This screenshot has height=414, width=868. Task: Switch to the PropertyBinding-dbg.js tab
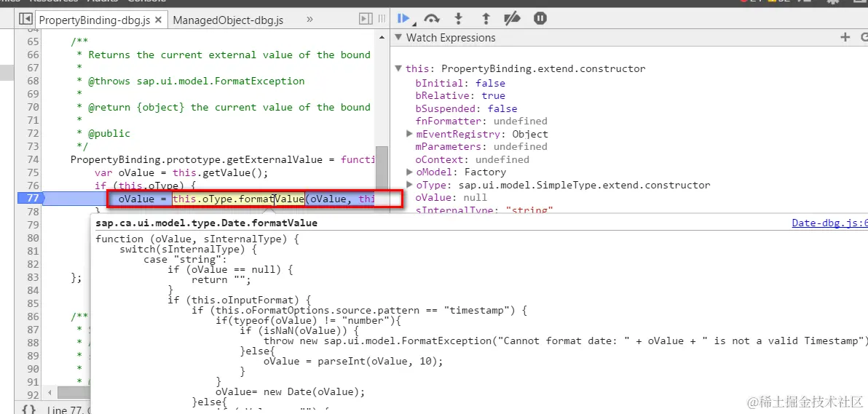point(95,20)
